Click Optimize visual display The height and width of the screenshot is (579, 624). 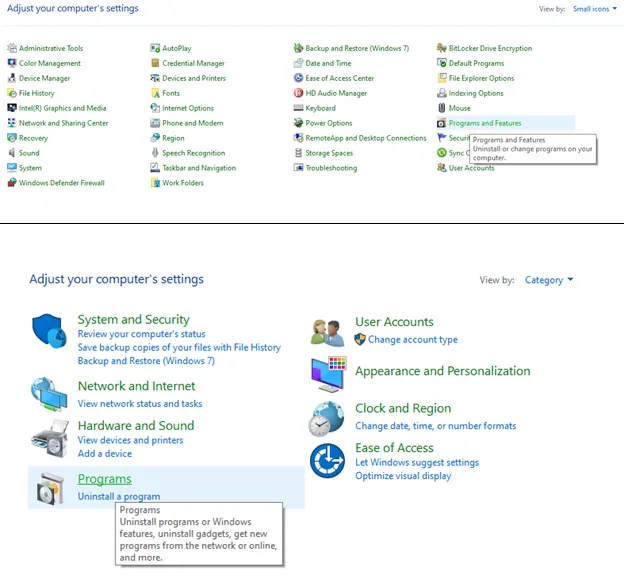pyautogui.click(x=403, y=476)
